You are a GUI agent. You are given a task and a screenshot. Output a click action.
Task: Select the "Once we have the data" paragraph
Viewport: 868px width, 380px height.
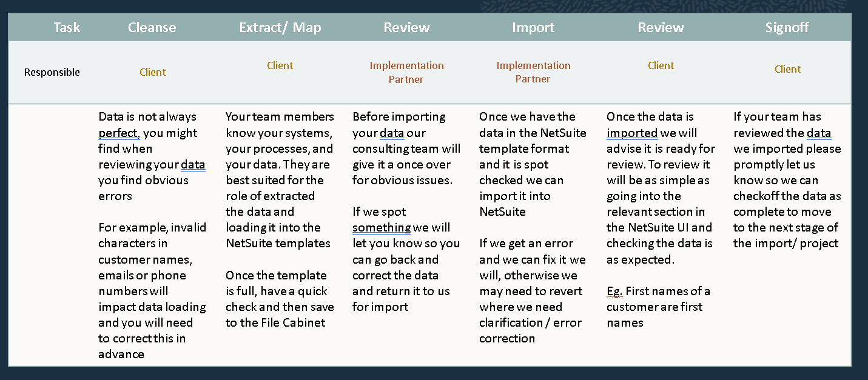533,164
